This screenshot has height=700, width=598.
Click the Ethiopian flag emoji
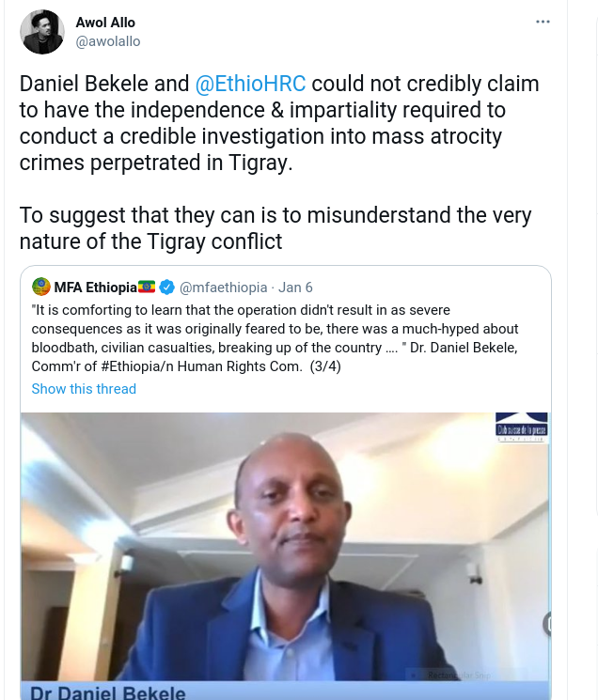147,287
